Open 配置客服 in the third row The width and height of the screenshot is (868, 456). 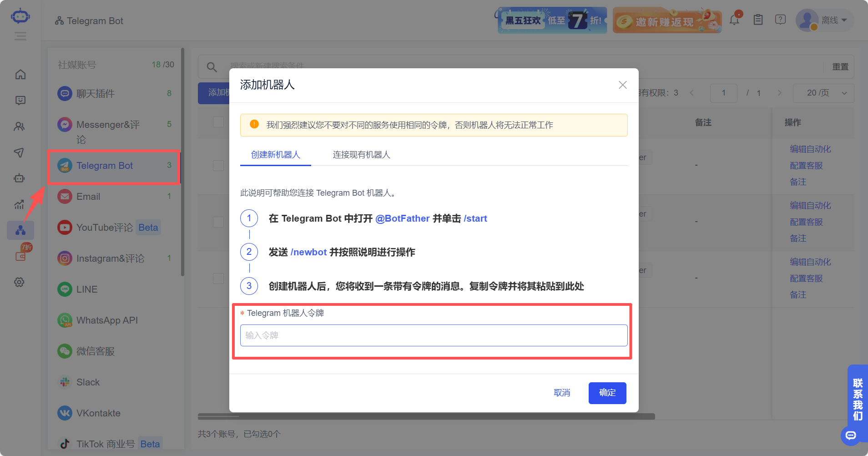coord(807,278)
